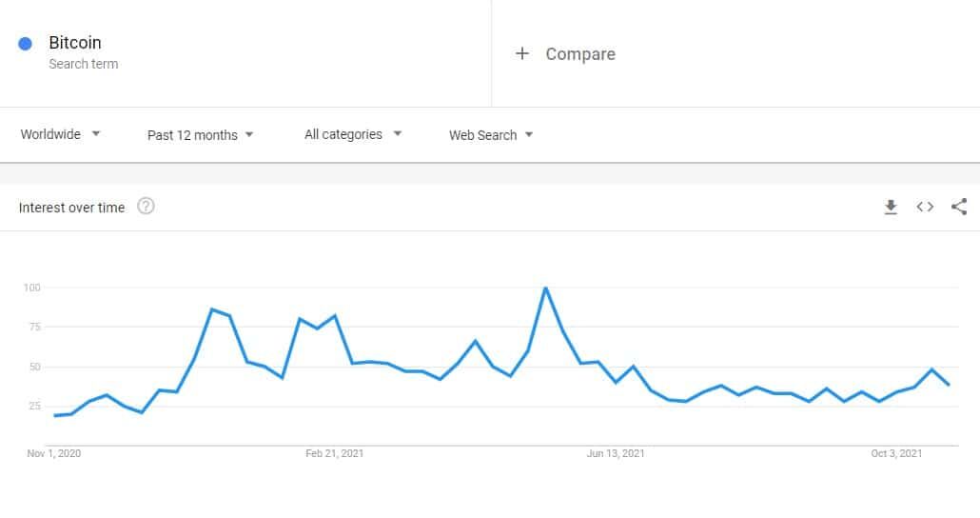Open the embed code icon

click(x=925, y=207)
